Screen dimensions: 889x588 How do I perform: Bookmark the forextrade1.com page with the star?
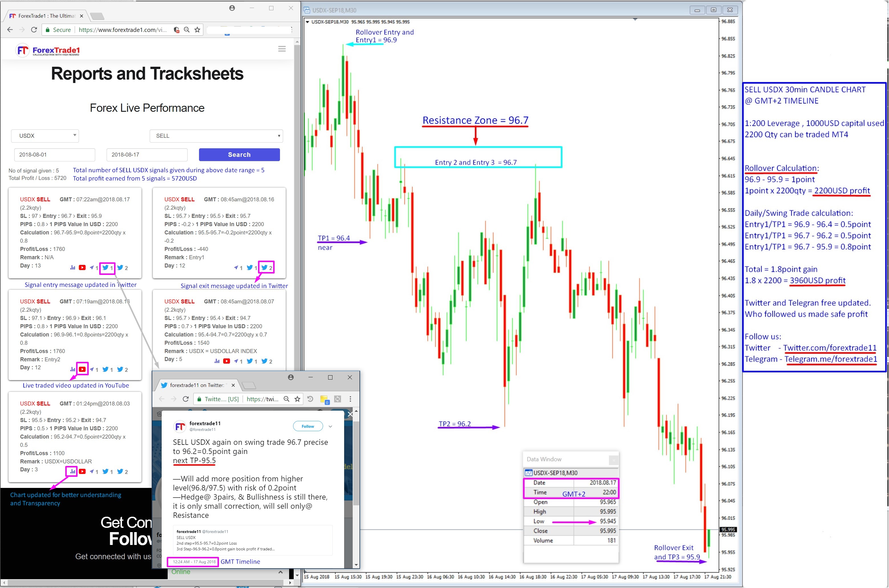(197, 30)
